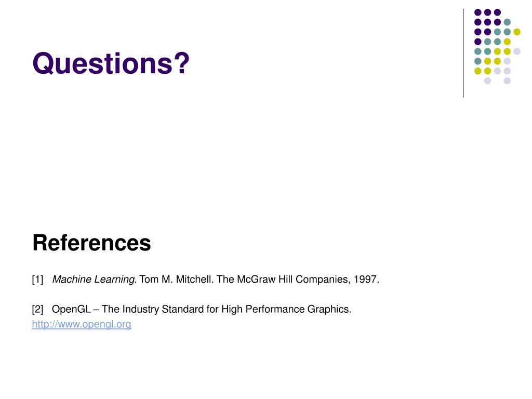Click the only purple dot in the fourth dot row

pyautogui.click(x=478, y=42)
